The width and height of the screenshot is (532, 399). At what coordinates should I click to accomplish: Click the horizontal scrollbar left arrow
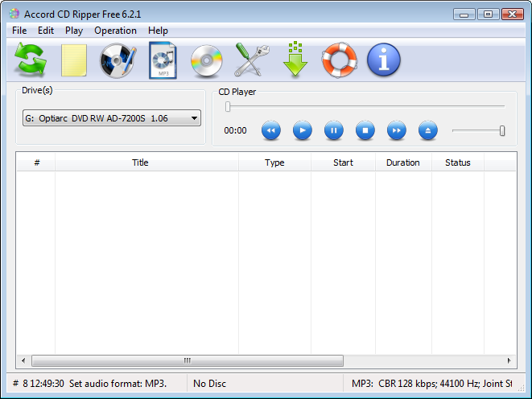(x=23, y=360)
